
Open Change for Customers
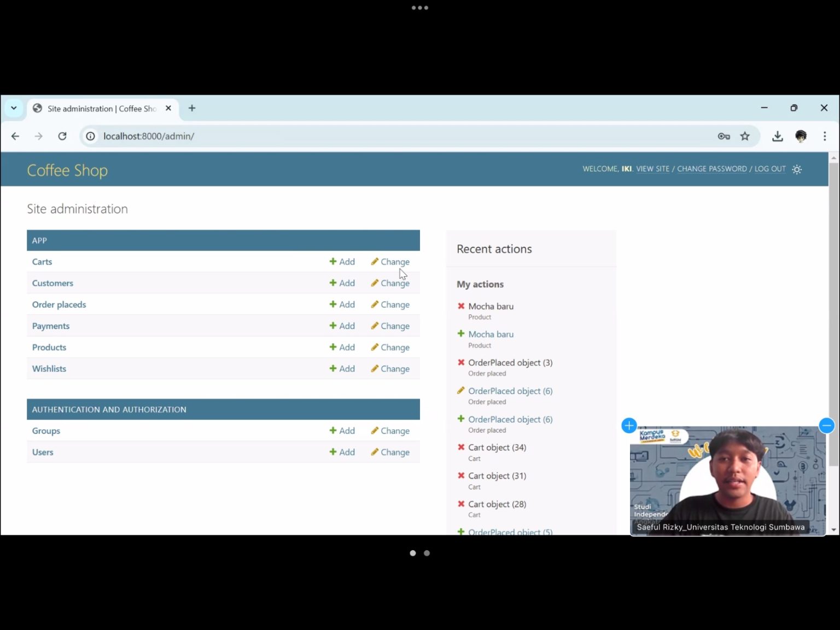(x=390, y=283)
